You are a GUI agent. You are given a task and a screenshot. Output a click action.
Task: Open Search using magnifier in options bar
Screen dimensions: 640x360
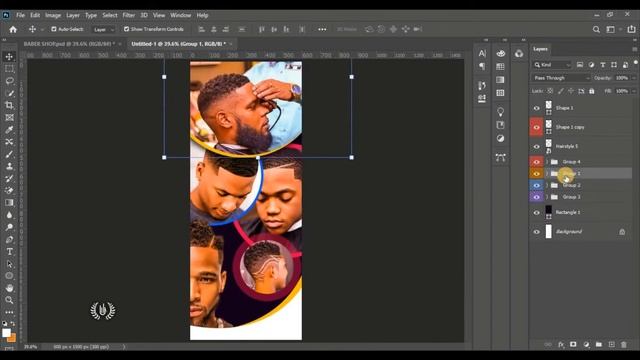[x=596, y=29]
